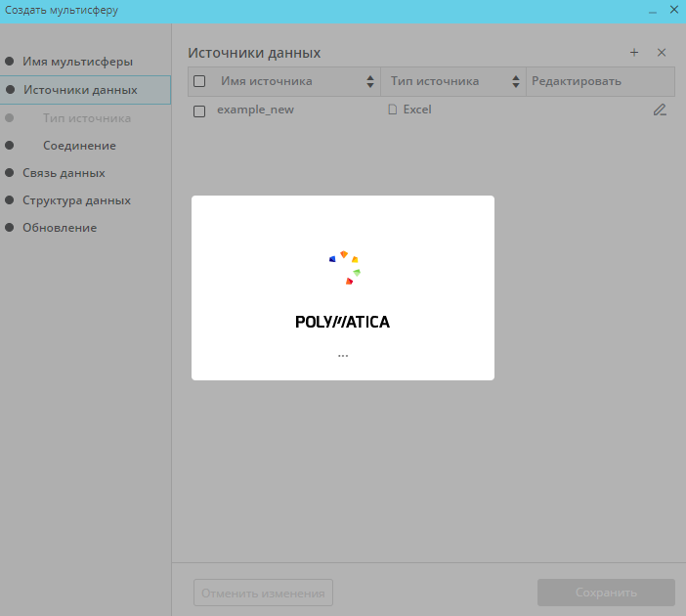Add a new data source with plus icon
The width and height of the screenshot is (686, 616).
634,53
